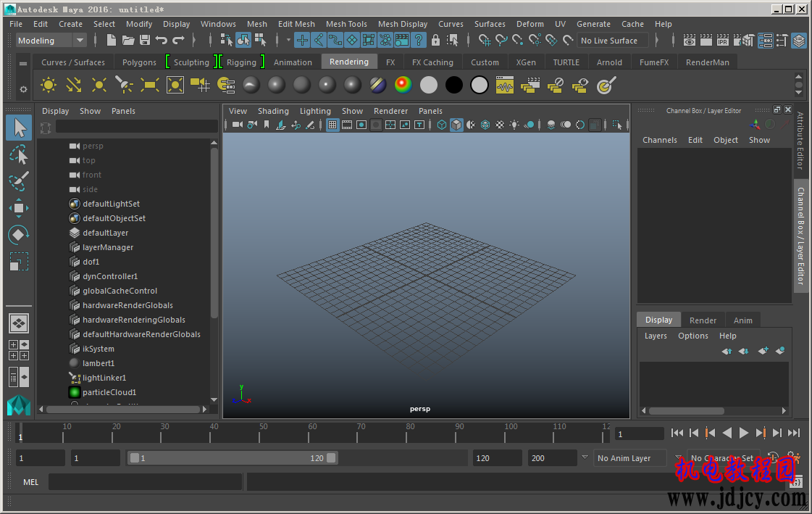Screen dimensions: 812x514
Task: Switch to the Arnold shelf tab
Action: click(x=609, y=62)
